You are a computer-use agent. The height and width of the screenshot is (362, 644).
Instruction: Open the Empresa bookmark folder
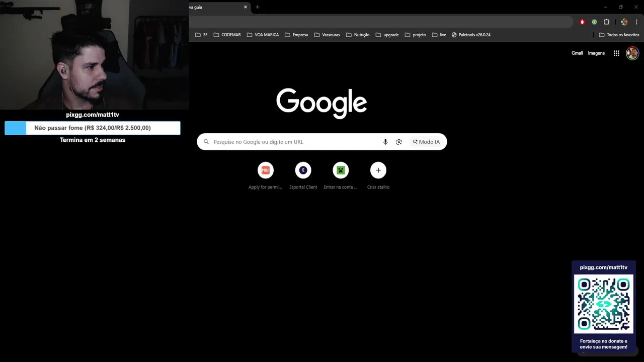pyautogui.click(x=296, y=35)
